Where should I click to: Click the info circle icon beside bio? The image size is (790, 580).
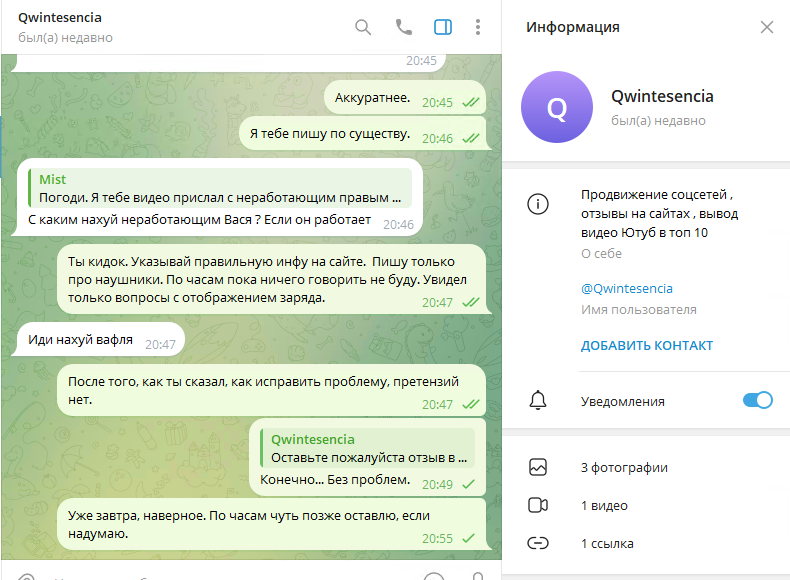tap(538, 204)
